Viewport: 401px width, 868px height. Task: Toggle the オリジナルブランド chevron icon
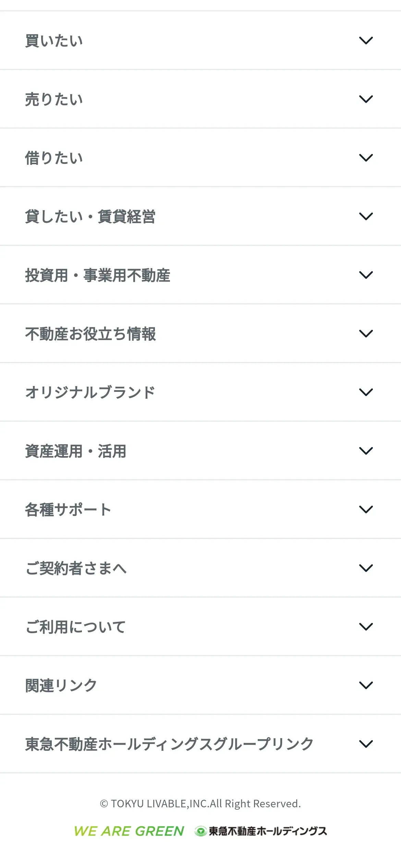click(366, 392)
